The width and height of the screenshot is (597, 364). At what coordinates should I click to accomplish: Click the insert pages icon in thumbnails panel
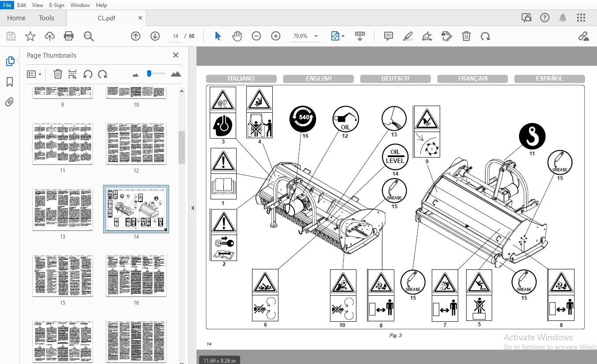pyautogui.click(x=73, y=74)
